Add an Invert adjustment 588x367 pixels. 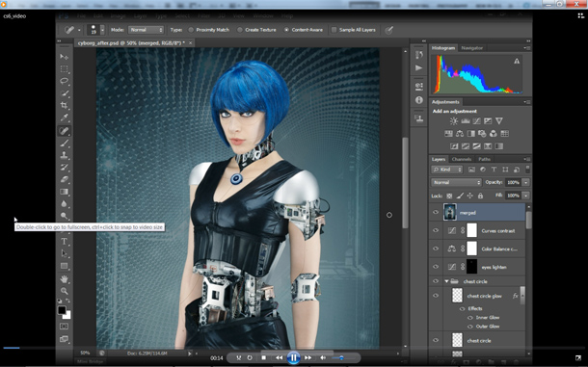pyautogui.click(x=454, y=146)
